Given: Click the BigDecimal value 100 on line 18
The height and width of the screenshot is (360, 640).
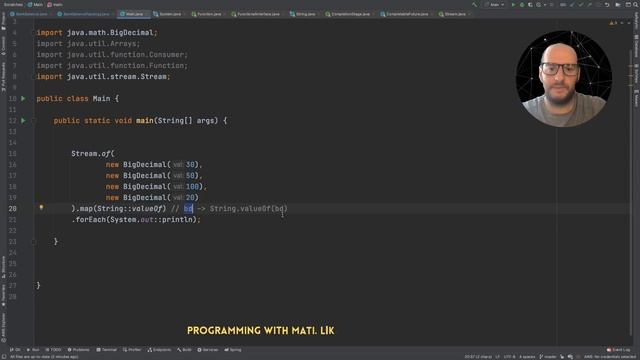Looking at the screenshot, I should pyautogui.click(x=192, y=187).
